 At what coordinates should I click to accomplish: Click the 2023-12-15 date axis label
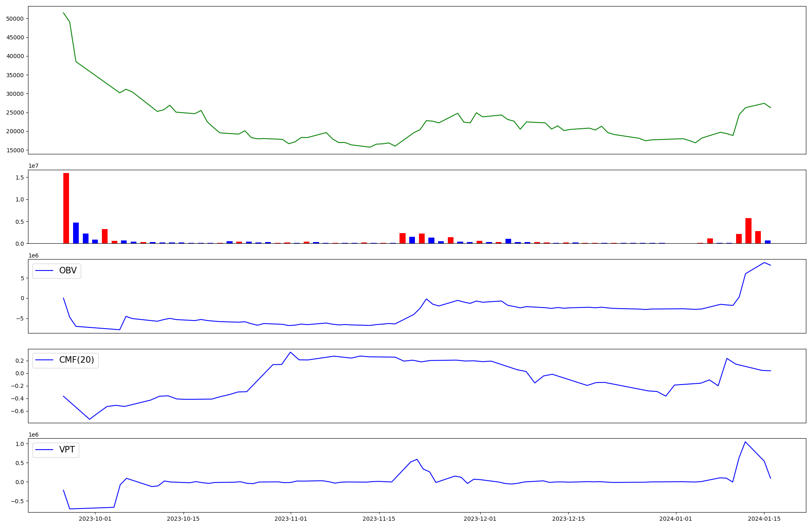pos(568,519)
